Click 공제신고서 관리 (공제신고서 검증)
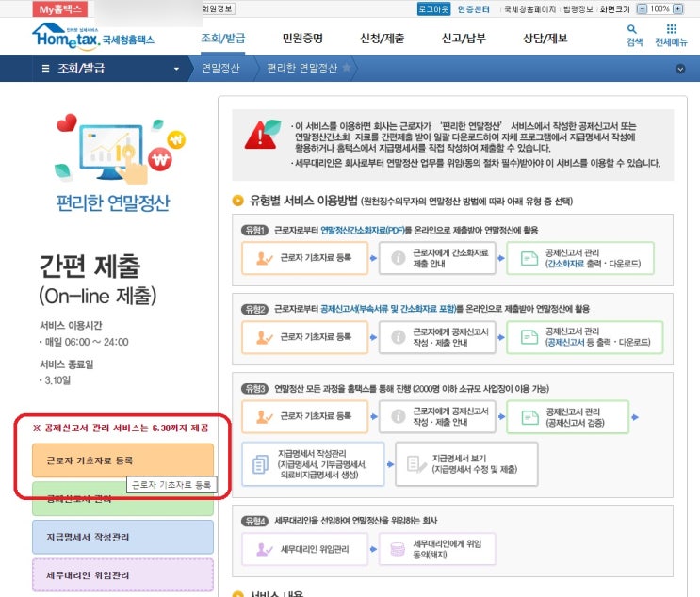700x597 pixels. (567, 417)
